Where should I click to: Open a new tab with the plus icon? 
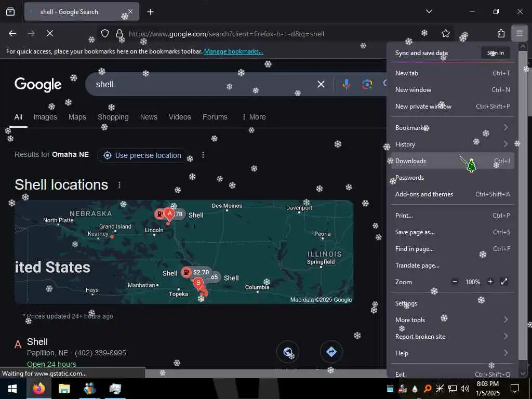pyautogui.click(x=150, y=12)
